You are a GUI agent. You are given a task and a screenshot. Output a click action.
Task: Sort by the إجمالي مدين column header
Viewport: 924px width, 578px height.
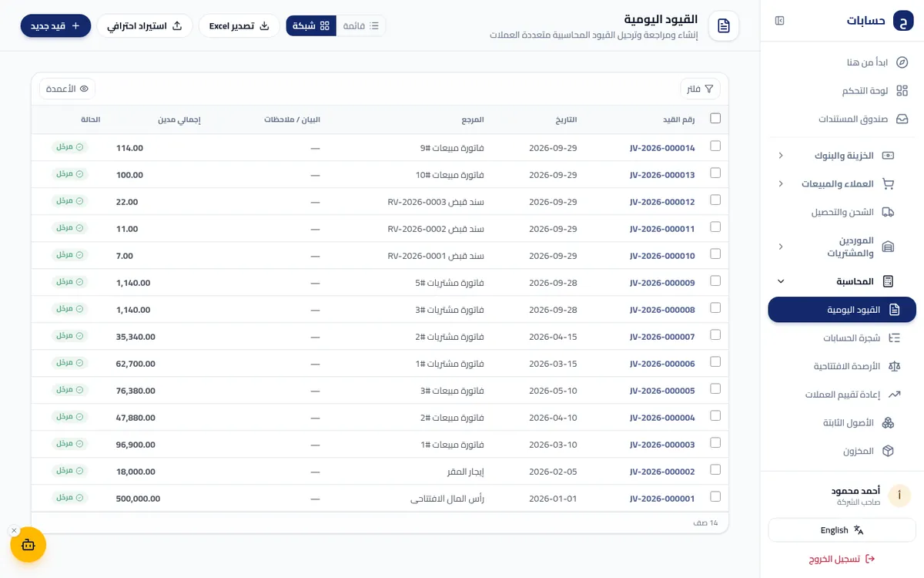click(x=179, y=119)
